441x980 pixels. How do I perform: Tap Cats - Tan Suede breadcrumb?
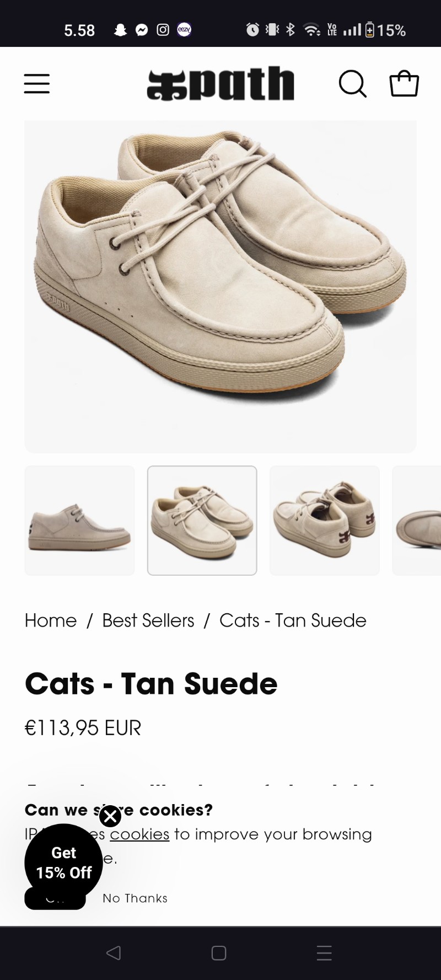pos(293,620)
